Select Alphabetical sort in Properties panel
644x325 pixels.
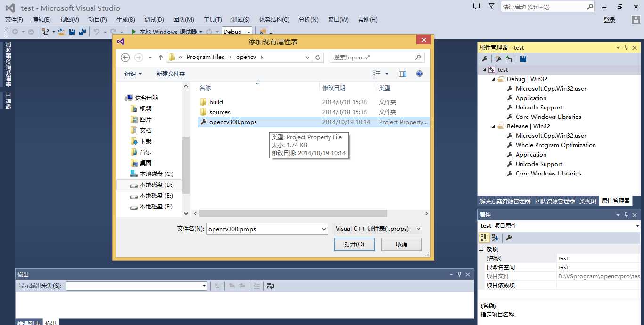[495, 238]
